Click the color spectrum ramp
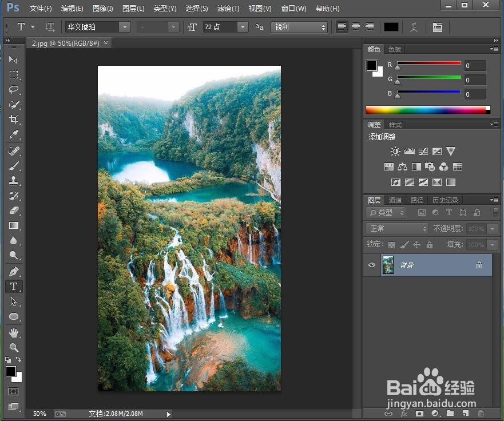The width and height of the screenshot is (504, 421). (x=428, y=110)
